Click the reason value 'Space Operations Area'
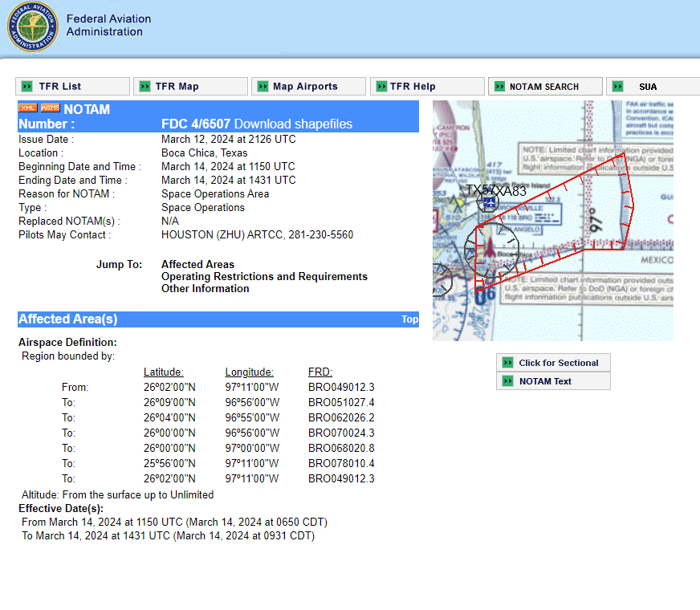Viewport: 700px width, 610px height. pyautogui.click(x=215, y=193)
